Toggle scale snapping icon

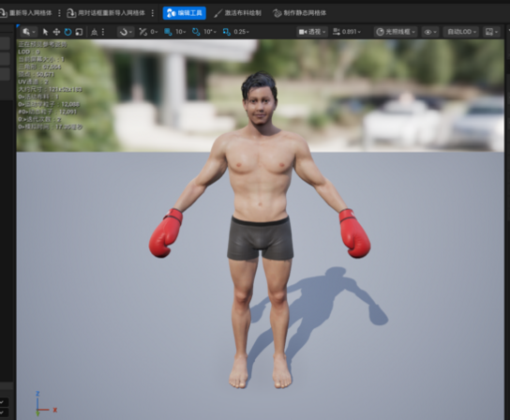tap(226, 32)
